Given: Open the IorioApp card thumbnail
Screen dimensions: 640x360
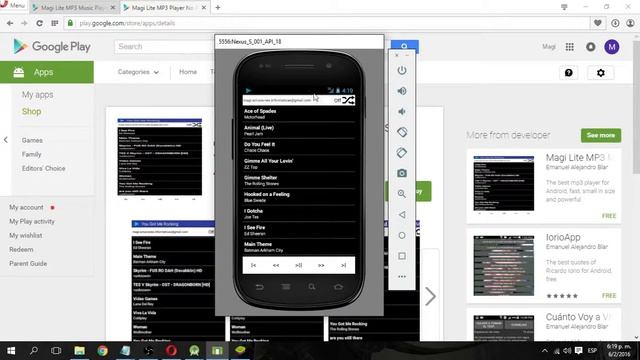Looking at the screenshot, I should point(504,265).
